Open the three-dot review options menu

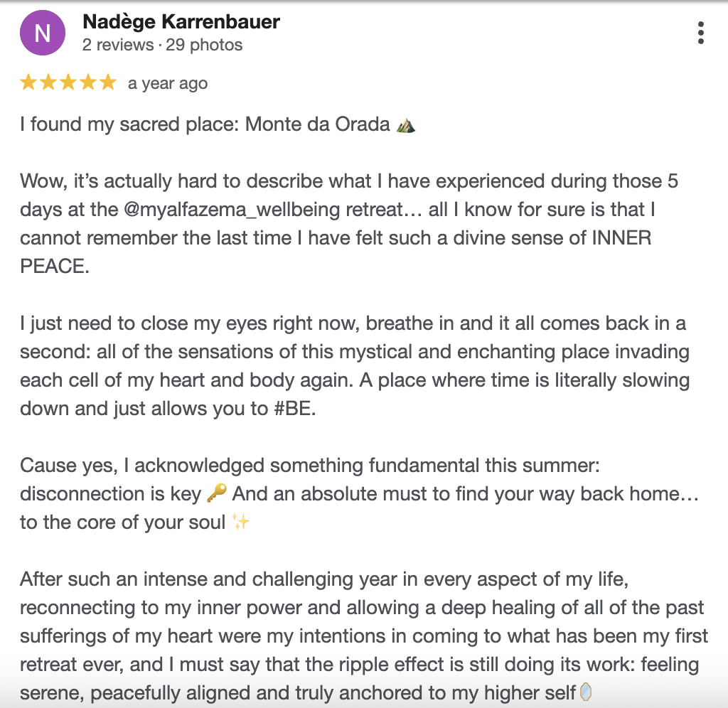coord(701,33)
